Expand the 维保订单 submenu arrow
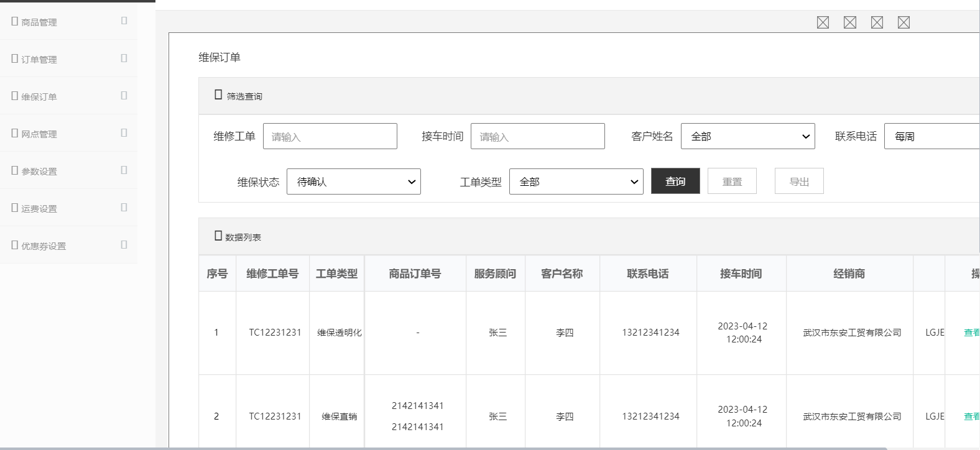This screenshot has width=980, height=450. pyautogui.click(x=124, y=95)
